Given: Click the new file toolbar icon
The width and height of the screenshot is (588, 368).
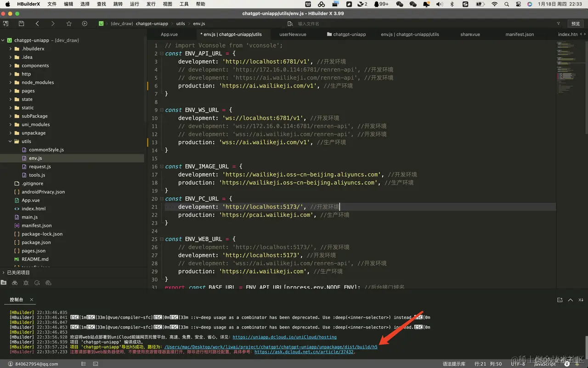Looking at the screenshot, I should coord(6,23).
